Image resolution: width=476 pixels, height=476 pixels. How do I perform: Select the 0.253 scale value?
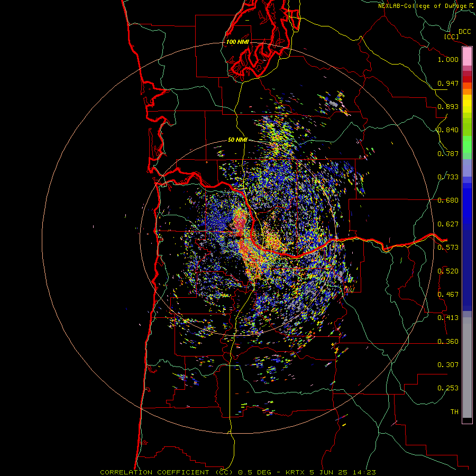[448, 388]
